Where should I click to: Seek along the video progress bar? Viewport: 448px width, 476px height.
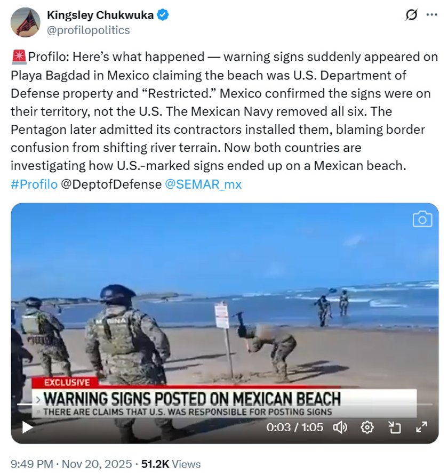pos(225,405)
